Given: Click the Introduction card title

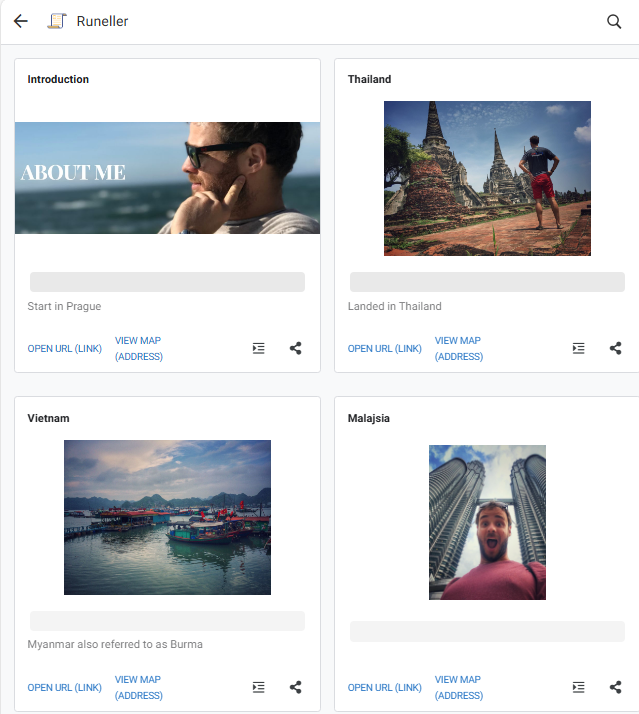Looking at the screenshot, I should 58,79.
